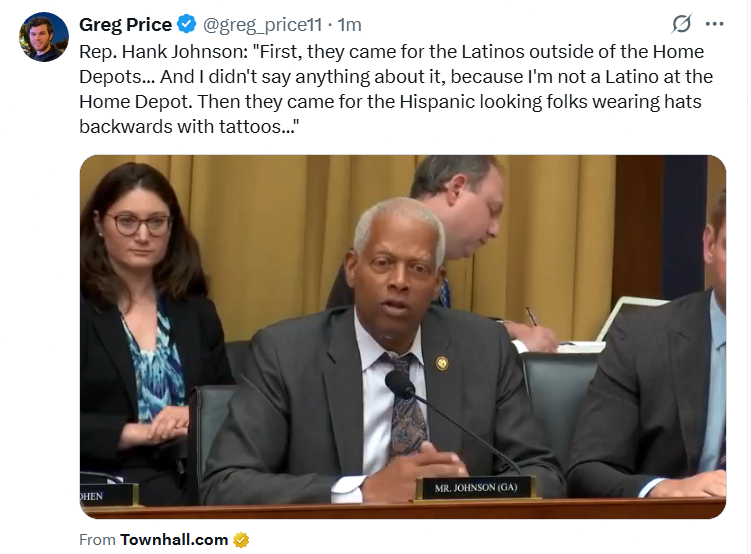Click the tweet's first line mentioning Rep. Hank Johnson
This screenshot has height=554, width=751.
391,52
